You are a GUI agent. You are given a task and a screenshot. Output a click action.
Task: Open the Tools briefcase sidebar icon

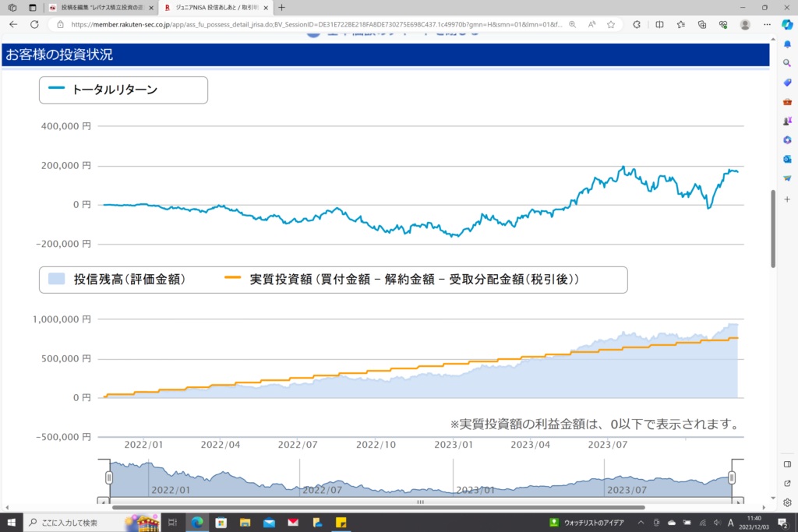click(x=787, y=101)
